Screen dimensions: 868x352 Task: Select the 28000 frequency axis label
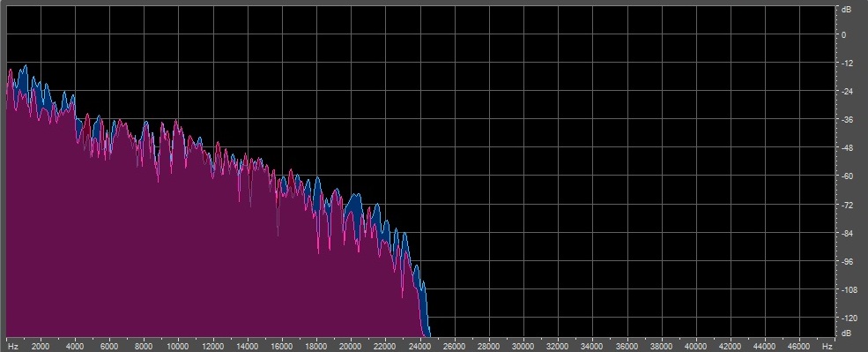[x=489, y=347]
